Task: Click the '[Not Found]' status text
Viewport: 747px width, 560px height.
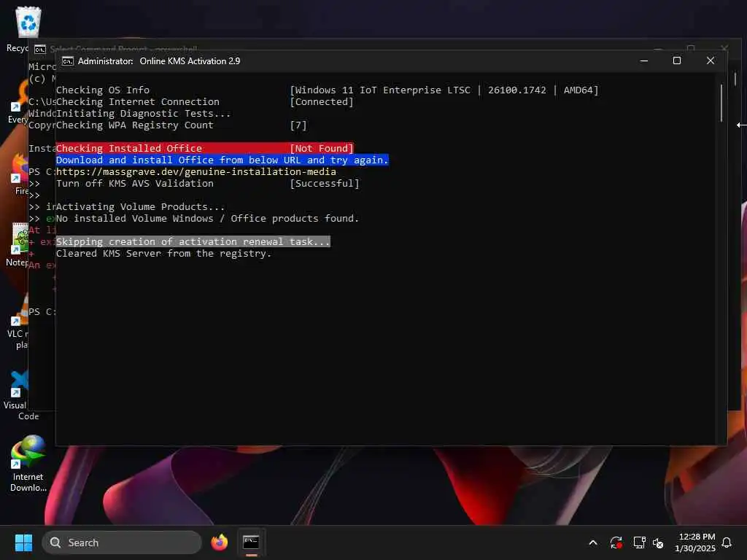Action: click(322, 149)
